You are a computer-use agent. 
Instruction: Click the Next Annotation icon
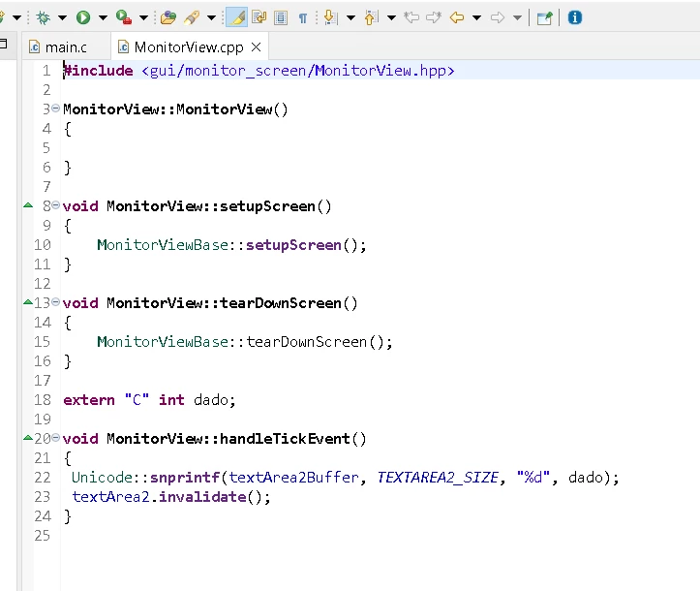point(330,17)
